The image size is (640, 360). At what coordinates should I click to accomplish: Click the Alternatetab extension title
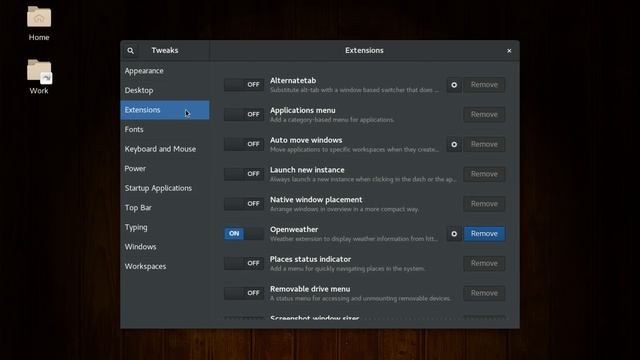click(x=293, y=81)
